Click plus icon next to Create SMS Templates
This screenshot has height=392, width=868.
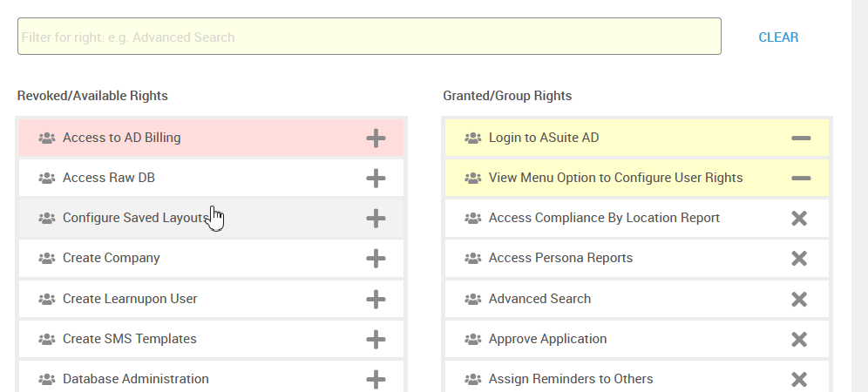[376, 339]
